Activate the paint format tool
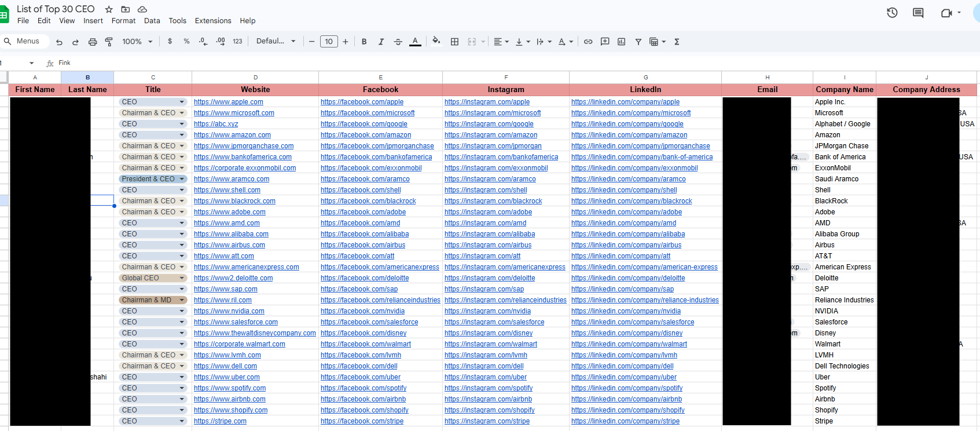Screen dimensions: 980x431 coord(109,42)
